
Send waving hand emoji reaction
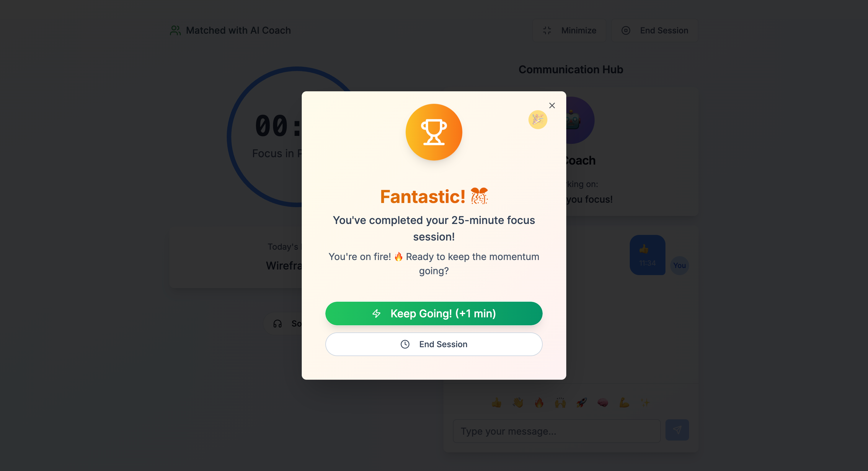click(x=518, y=402)
